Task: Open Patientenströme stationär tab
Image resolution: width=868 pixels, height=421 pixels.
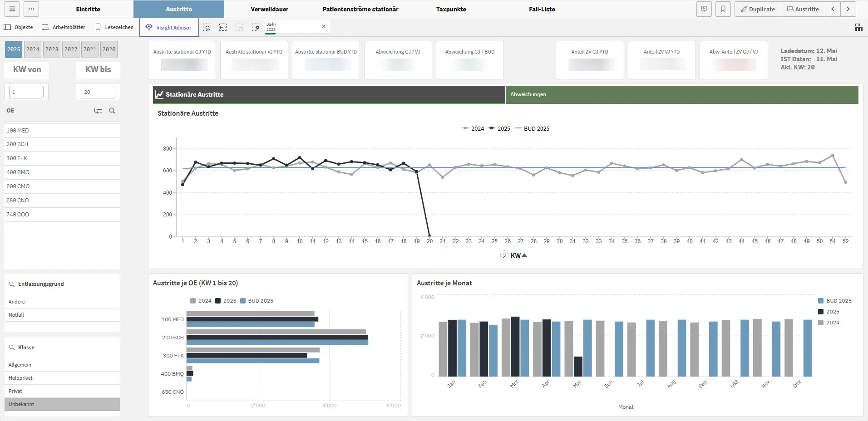Action: [360, 9]
